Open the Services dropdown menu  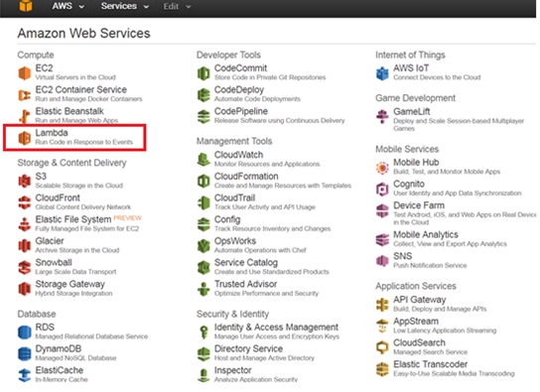[x=125, y=6]
